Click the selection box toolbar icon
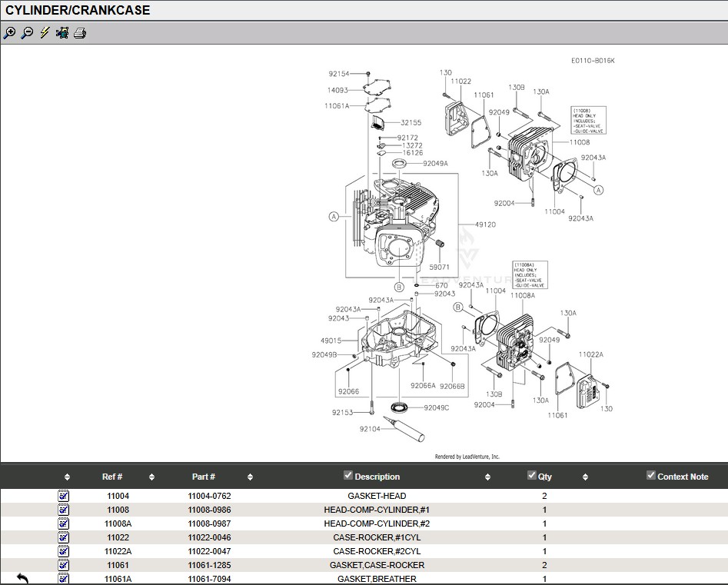 pyautogui.click(x=62, y=33)
